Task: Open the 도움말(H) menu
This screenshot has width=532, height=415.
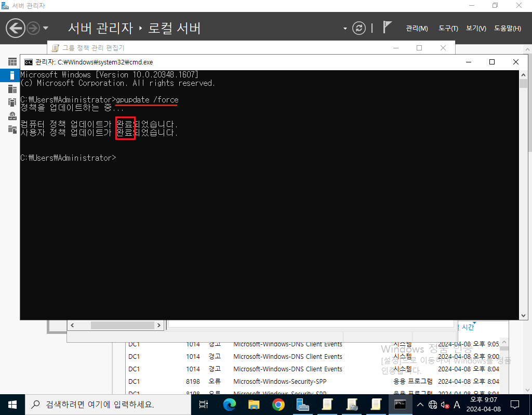Action: coord(507,29)
